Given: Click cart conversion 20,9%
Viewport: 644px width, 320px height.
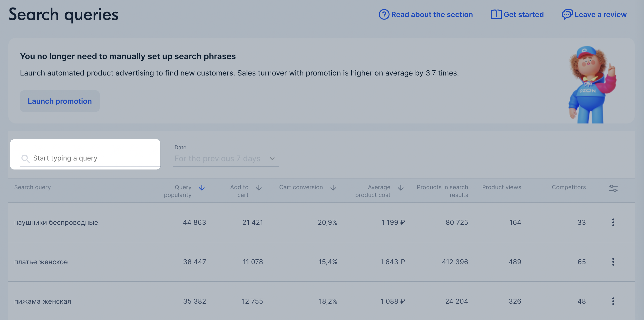Looking at the screenshot, I should tap(327, 222).
